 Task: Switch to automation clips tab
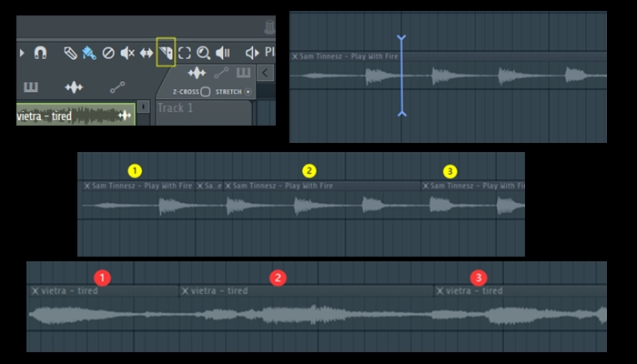pos(117,87)
